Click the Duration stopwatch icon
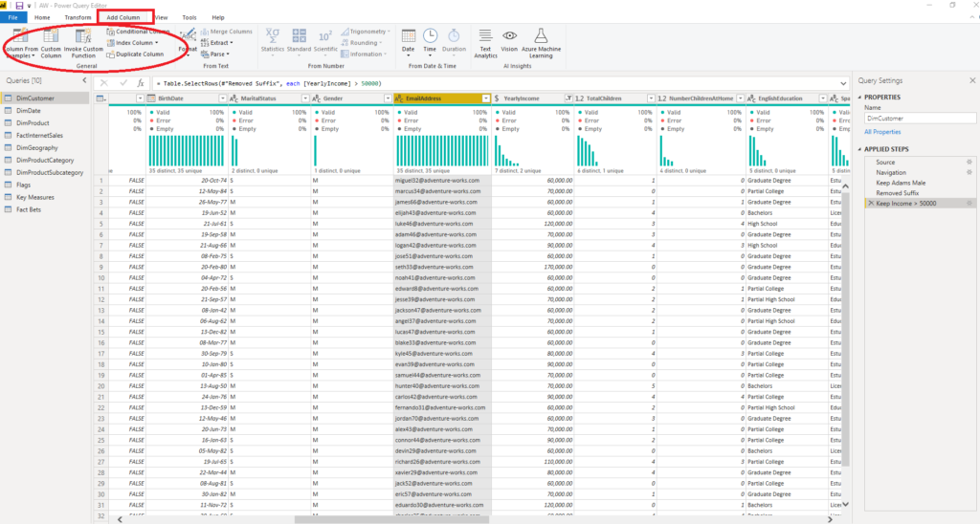The width and height of the screenshot is (980, 524). (x=454, y=35)
